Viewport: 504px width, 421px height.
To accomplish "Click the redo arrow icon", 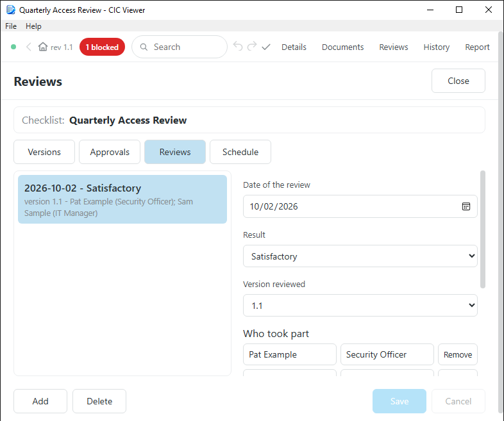I will (252, 47).
